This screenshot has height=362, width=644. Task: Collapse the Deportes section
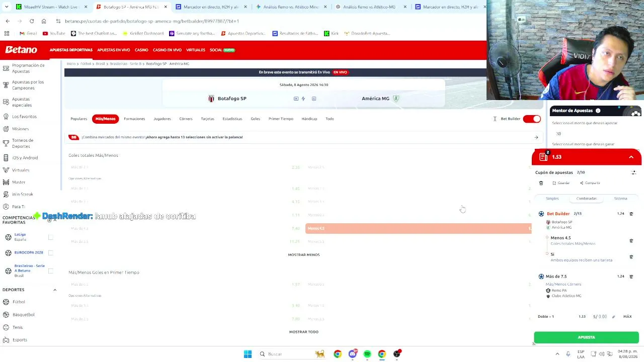[55, 290]
